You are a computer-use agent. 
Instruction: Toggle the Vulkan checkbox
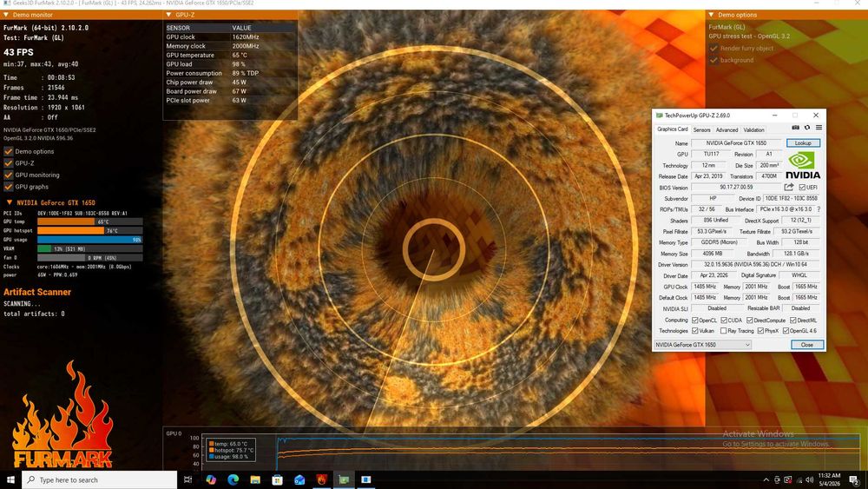pos(694,331)
